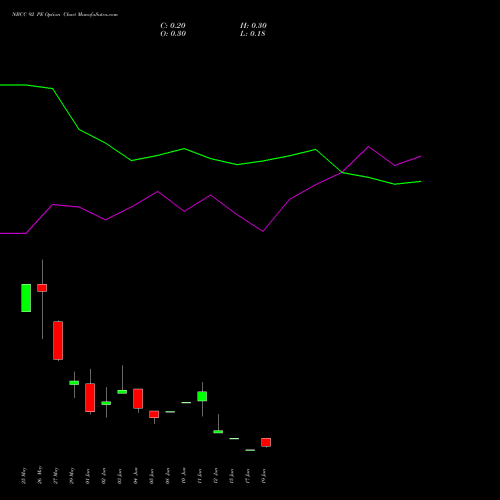Viewport: 500px width, 500px height.
Task: Select the high value 'H: 0.30'
Action: point(253,26)
